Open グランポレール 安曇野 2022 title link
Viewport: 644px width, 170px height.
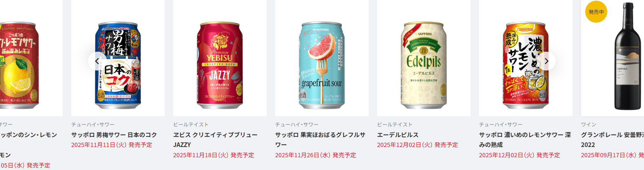coord(612,140)
